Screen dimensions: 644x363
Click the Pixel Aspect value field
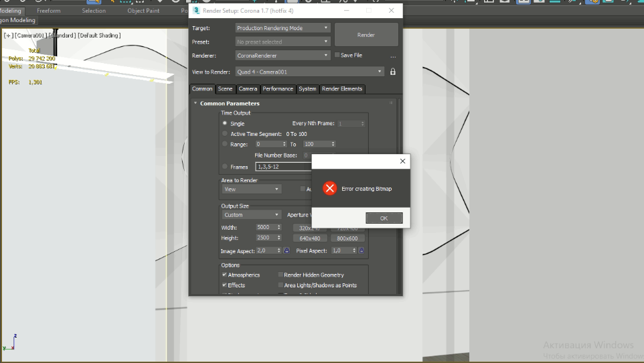(x=341, y=250)
